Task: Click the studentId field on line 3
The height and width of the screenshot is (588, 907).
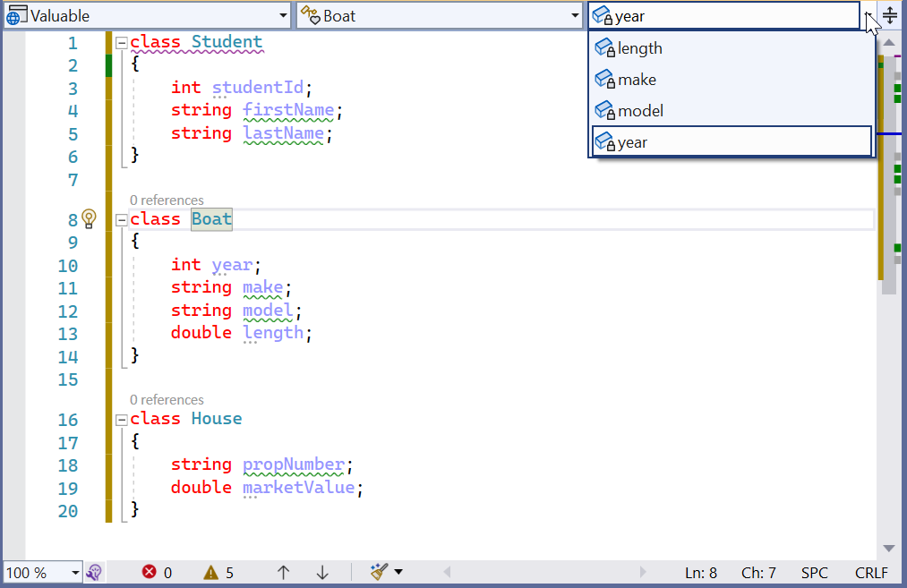Action: click(x=257, y=88)
